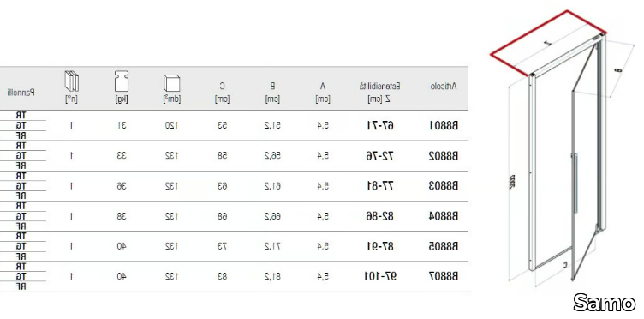The width and height of the screenshot is (644, 319).
Task: Click the RF panel label for B8807
Action: pos(21,286)
